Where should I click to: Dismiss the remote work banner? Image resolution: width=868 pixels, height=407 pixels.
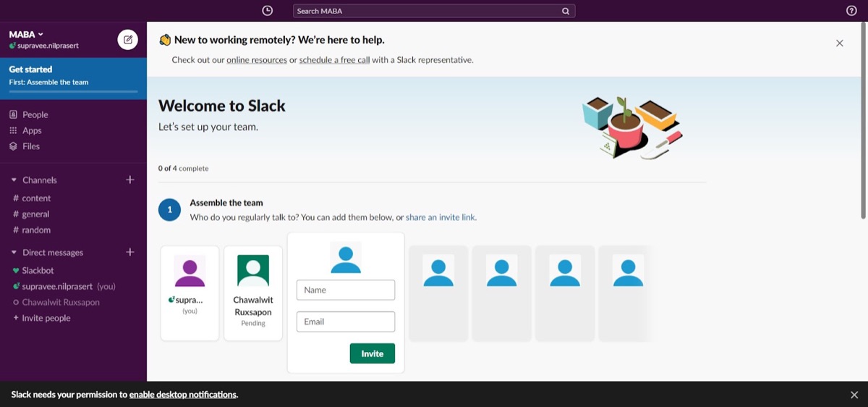tap(840, 43)
